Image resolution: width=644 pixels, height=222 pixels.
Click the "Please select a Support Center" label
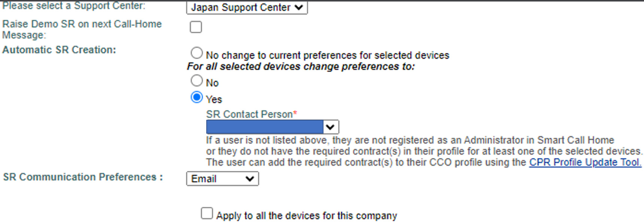click(74, 6)
